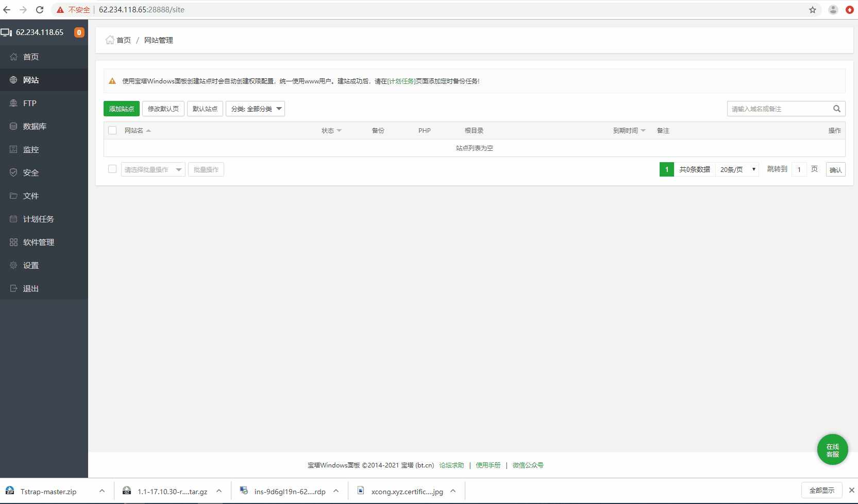This screenshot has width=858, height=504.
Task: Click the server monitor icon beside the IP
Action: pyautogui.click(x=6, y=32)
